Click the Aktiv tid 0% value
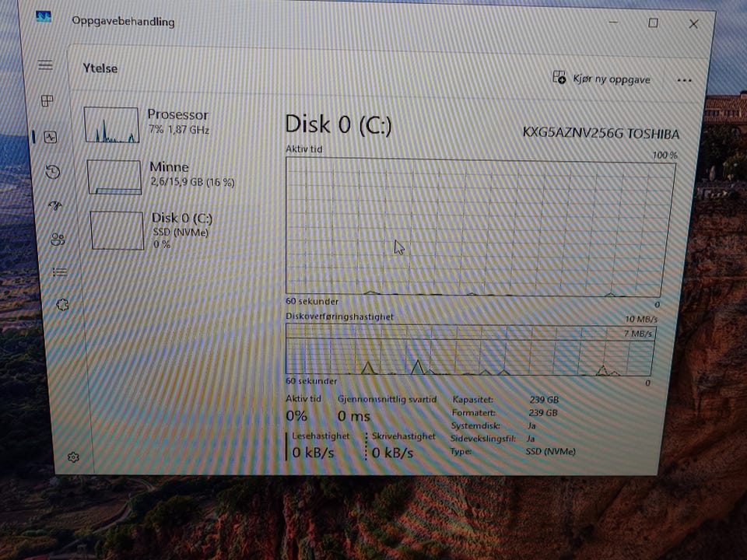 (296, 416)
